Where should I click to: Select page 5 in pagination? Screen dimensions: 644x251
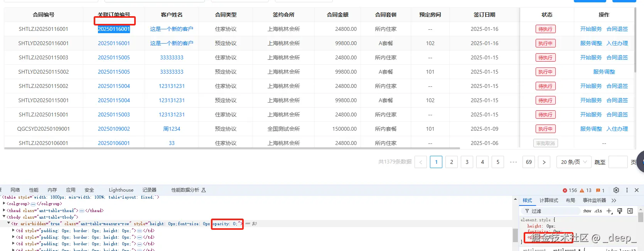[x=498, y=162]
